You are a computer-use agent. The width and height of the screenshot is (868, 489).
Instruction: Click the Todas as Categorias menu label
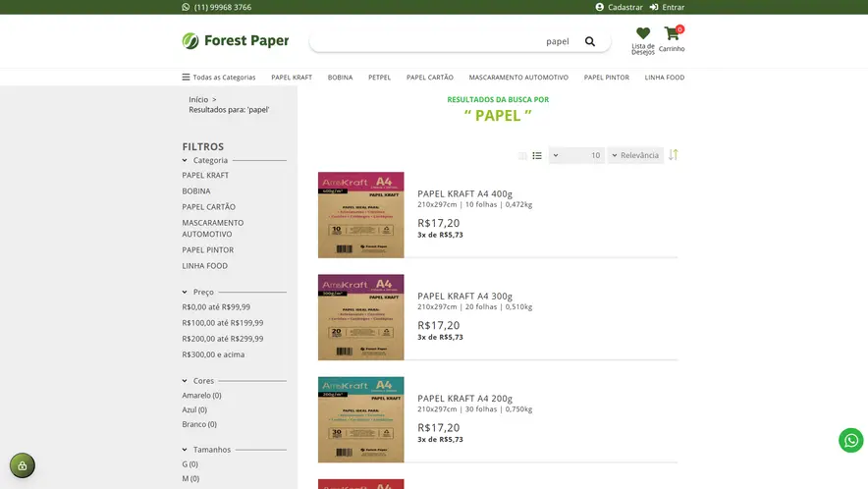[x=224, y=78]
